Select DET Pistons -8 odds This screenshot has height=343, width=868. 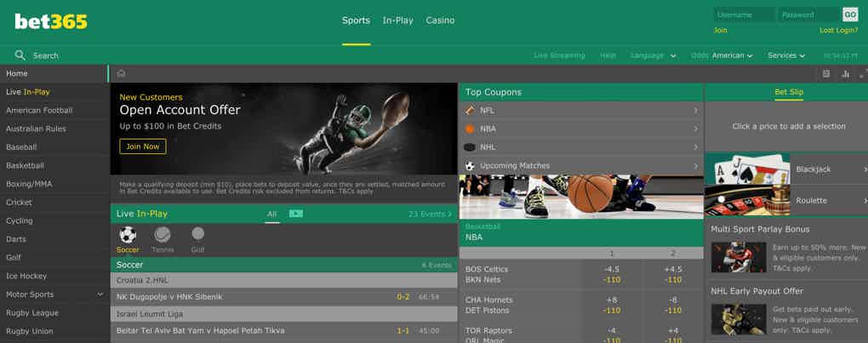[x=673, y=305]
